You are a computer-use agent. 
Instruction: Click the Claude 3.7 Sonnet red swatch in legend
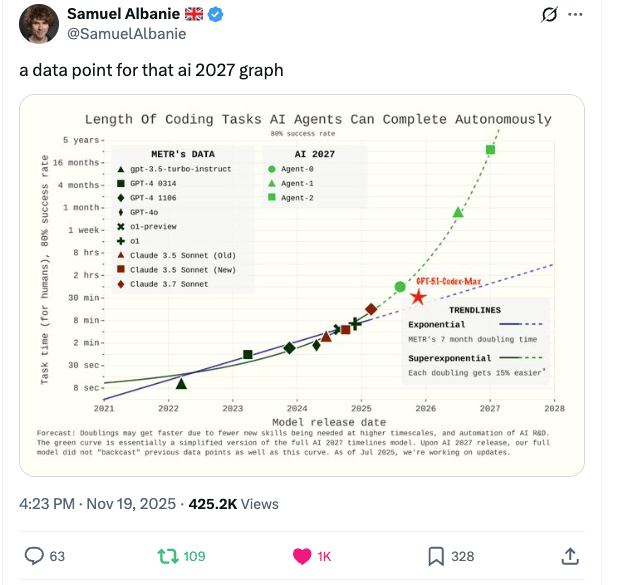coord(121,284)
